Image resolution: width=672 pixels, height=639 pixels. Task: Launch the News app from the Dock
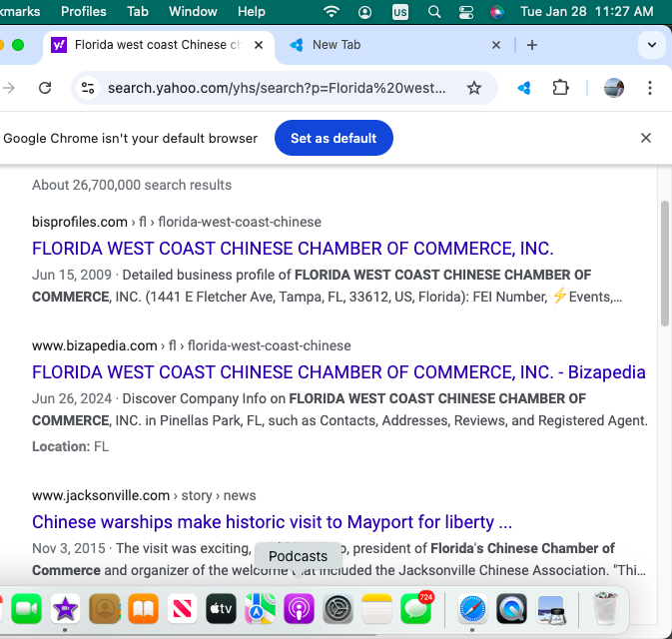coord(182,609)
